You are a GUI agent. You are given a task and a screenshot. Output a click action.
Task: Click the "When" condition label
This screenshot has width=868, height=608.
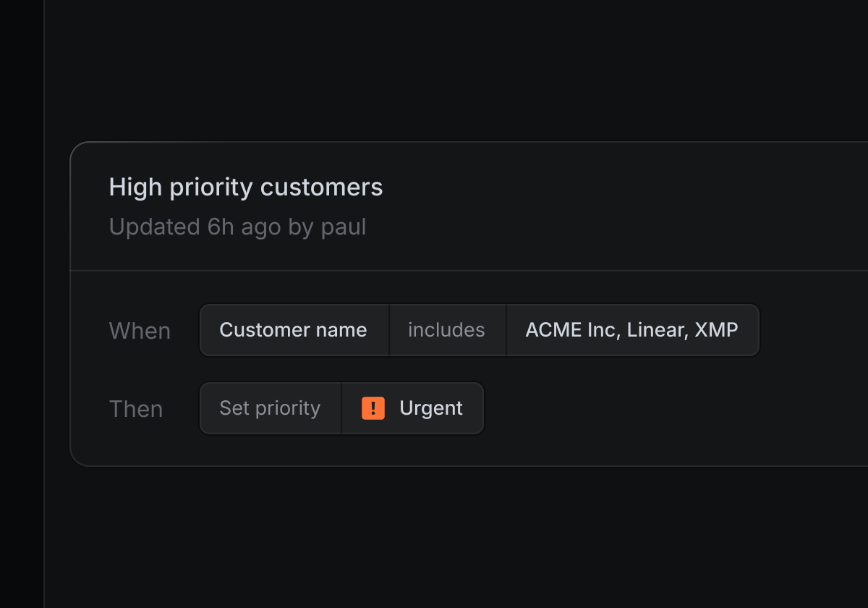(140, 331)
